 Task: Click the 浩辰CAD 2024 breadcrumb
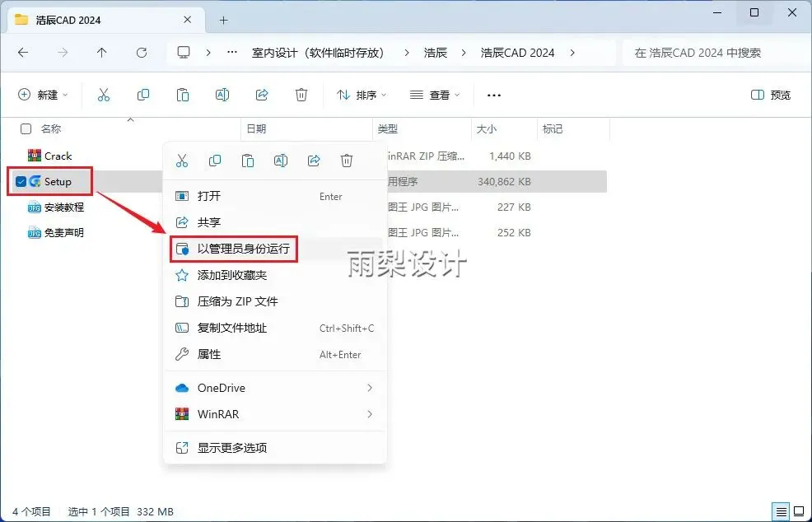pyautogui.click(x=517, y=53)
